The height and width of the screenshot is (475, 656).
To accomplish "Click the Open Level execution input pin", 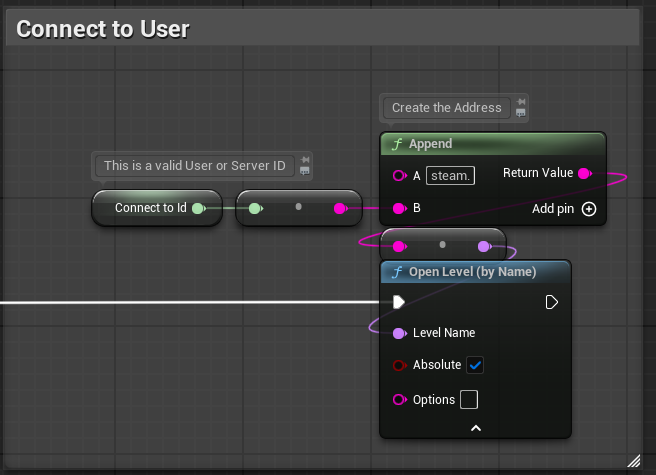I will click(399, 302).
